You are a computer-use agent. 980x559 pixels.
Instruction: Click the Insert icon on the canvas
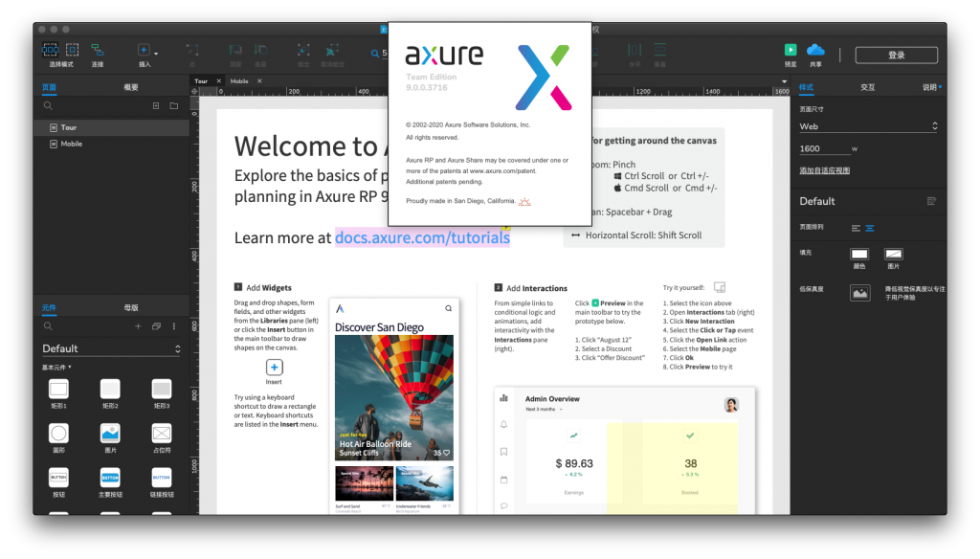[274, 368]
